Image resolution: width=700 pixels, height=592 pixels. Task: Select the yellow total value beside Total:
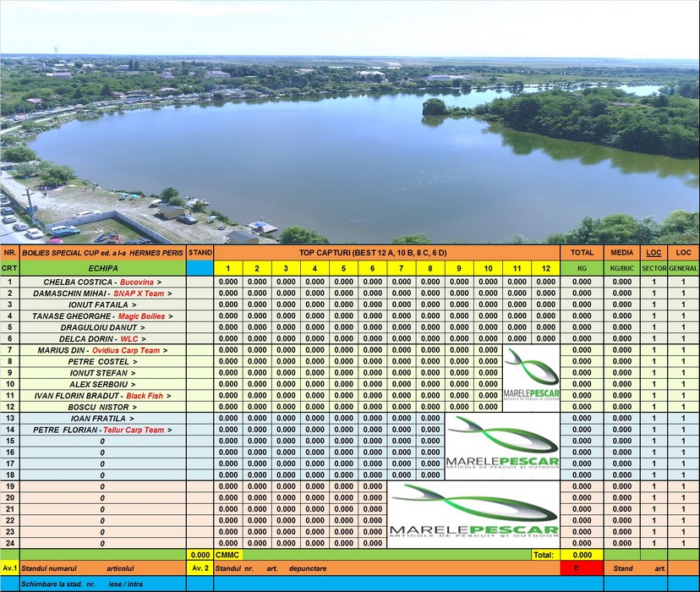pos(582,555)
